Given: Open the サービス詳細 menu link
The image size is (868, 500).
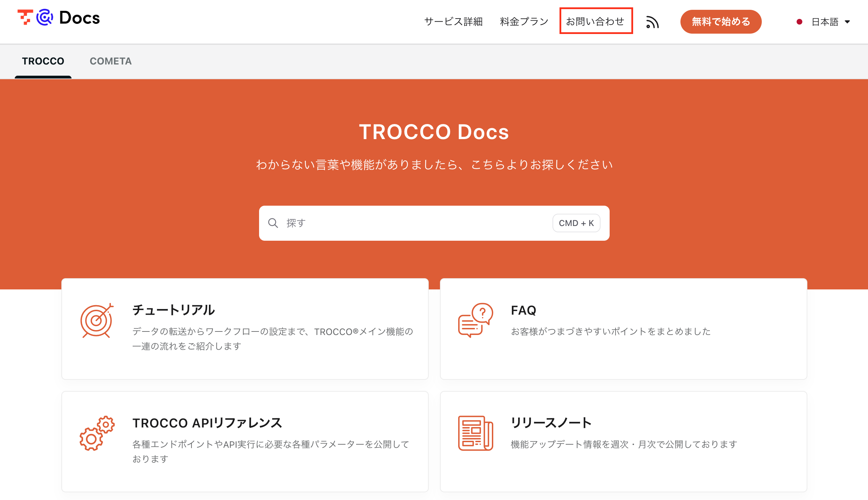Looking at the screenshot, I should coord(453,22).
